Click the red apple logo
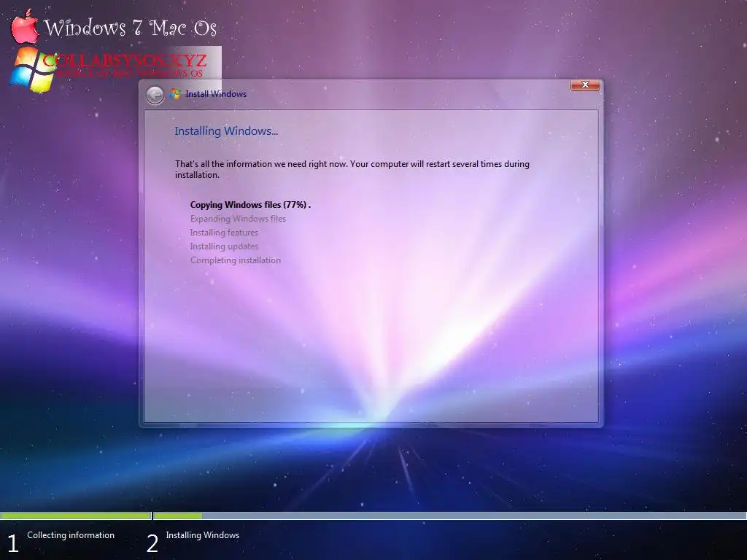The width and height of the screenshot is (747, 560). tap(25, 27)
